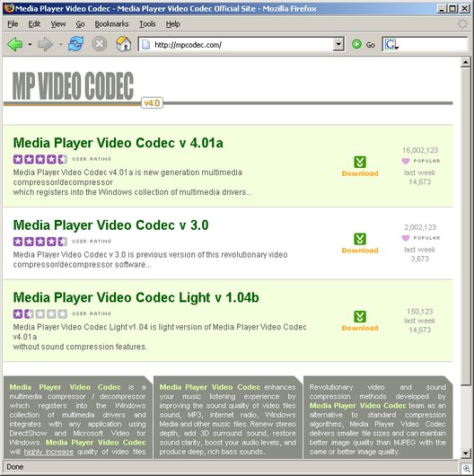Click the star rating of Codec v 4.01a
Viewport: 474px width, 476px height.
[x=40, y=159]
